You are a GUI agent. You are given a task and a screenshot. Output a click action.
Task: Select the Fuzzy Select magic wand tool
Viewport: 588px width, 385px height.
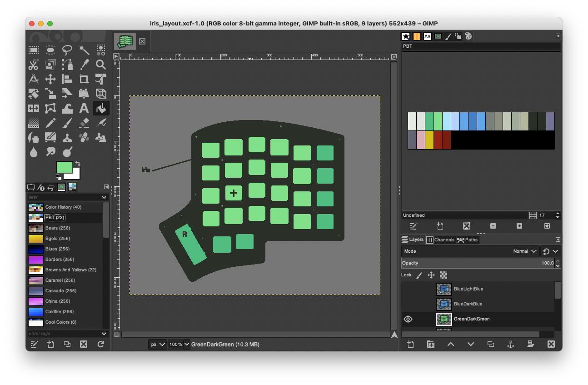[84, 50]
